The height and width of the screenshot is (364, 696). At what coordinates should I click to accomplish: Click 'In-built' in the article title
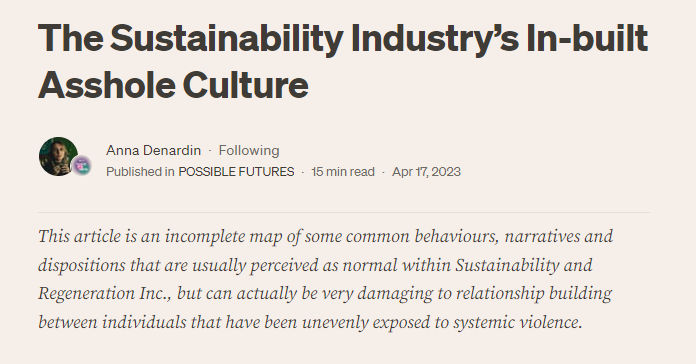587,38
